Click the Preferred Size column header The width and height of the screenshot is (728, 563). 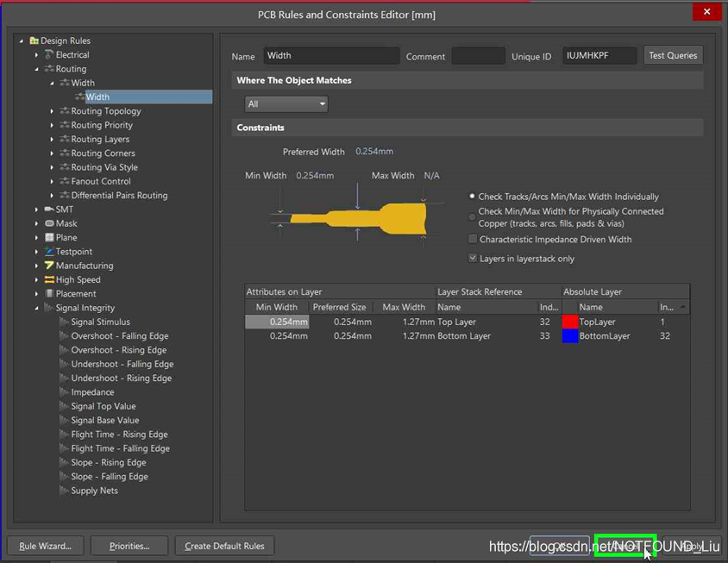(339, 307)
